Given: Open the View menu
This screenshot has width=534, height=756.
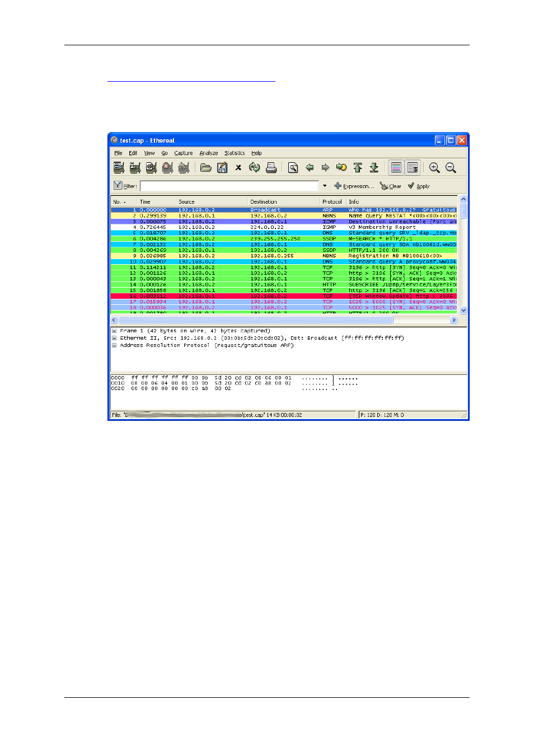Looking at the screenshot, I should 149,153.
